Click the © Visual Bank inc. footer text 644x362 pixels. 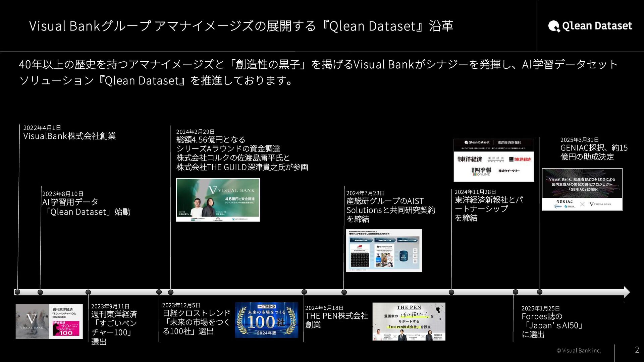[x=579, y=351]
